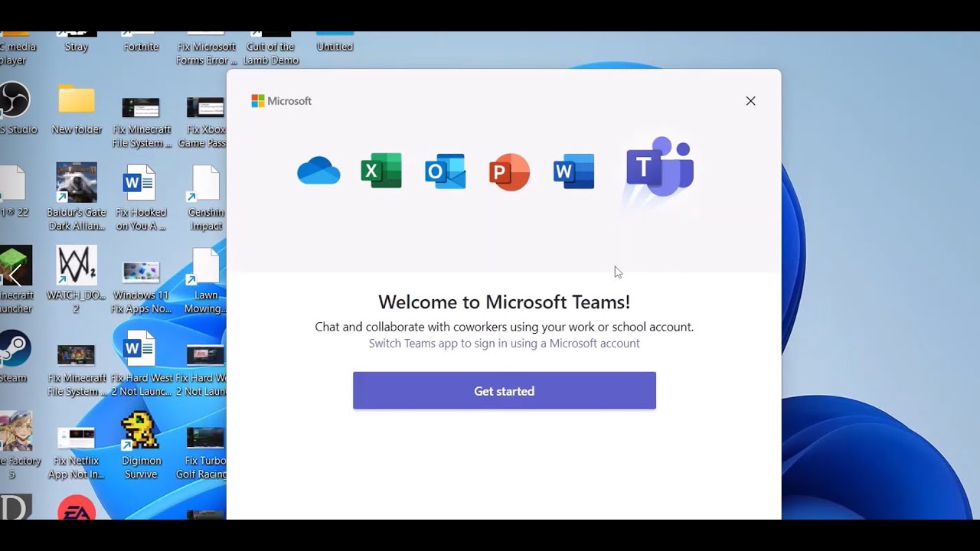This screenshot has width=980, height=551.
Task: Select the Genshin Impact shortcut
Action: pos(206,197)
